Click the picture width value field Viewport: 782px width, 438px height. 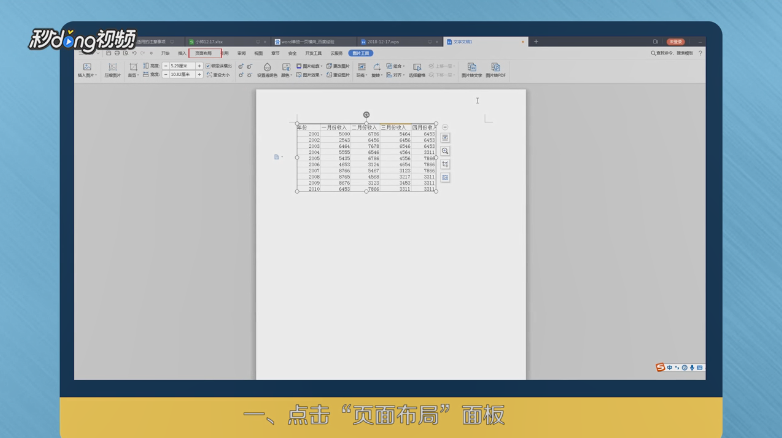tap(182, 74)
